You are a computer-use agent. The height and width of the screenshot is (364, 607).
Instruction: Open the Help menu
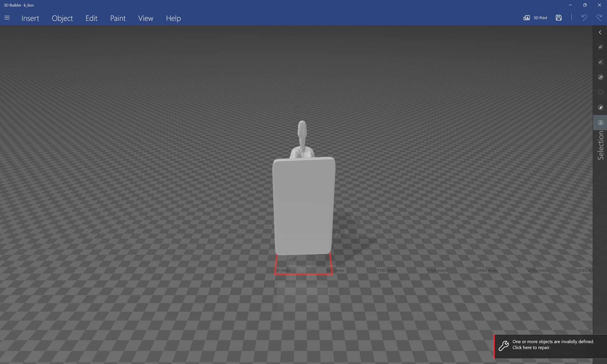[173, 18]
